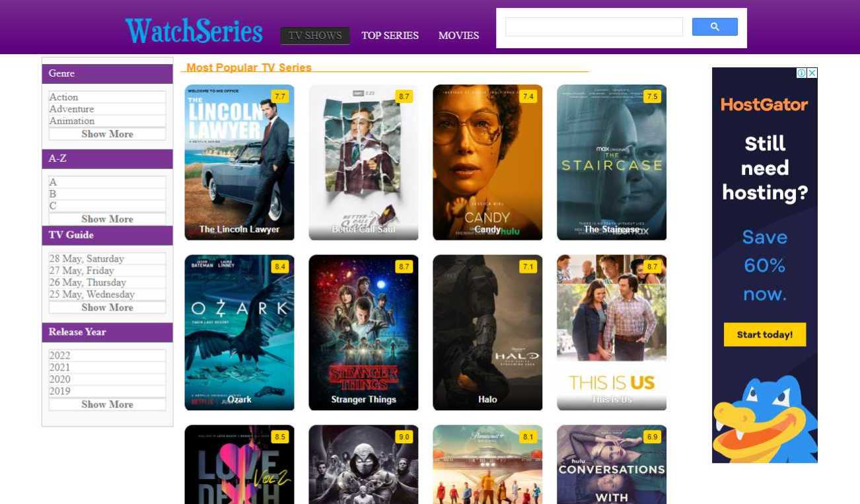Open the ad info icon

(x=802, y=73)
